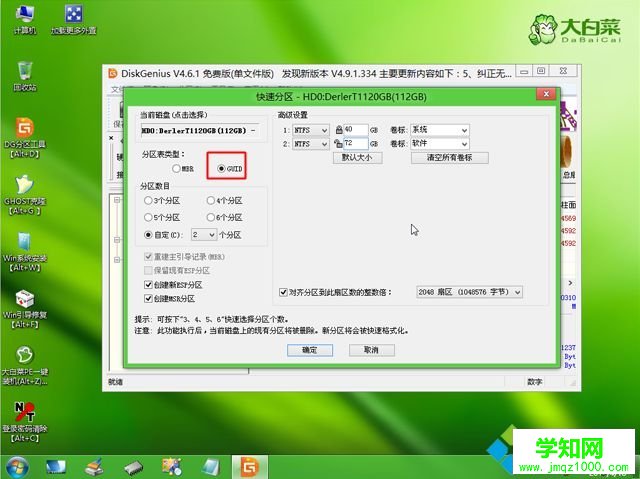
Task: Click 取消 cancel button
Action: tap(372, 350)
